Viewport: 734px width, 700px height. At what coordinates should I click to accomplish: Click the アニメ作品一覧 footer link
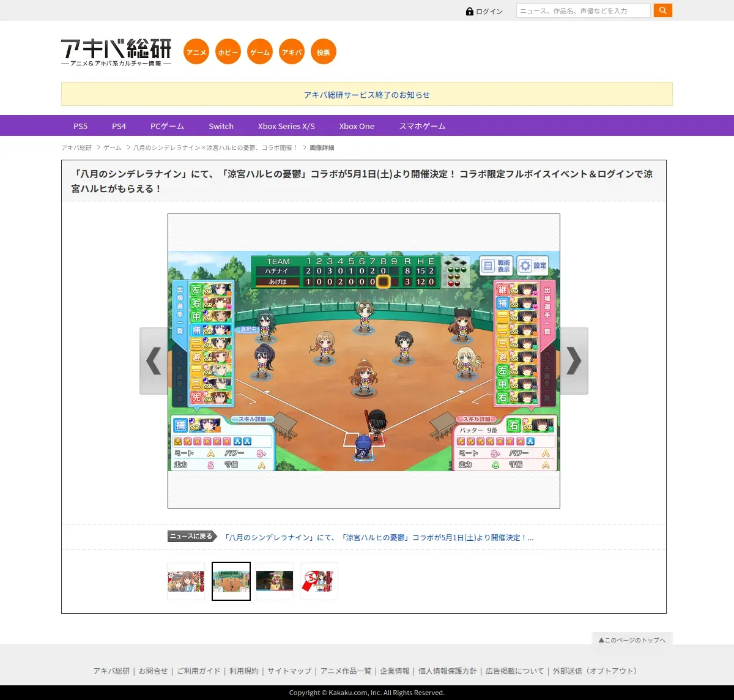pyautogui.click(x=346, y=671)
